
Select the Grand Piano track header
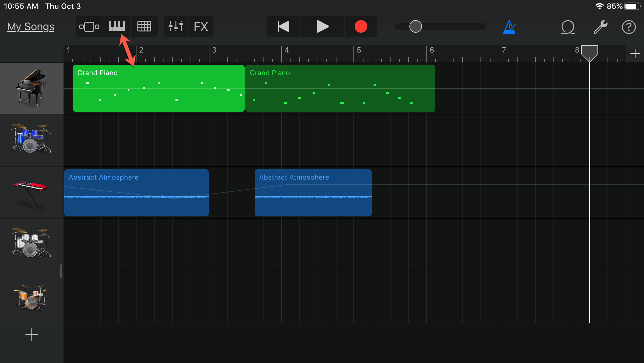click(x=31, y=88)
